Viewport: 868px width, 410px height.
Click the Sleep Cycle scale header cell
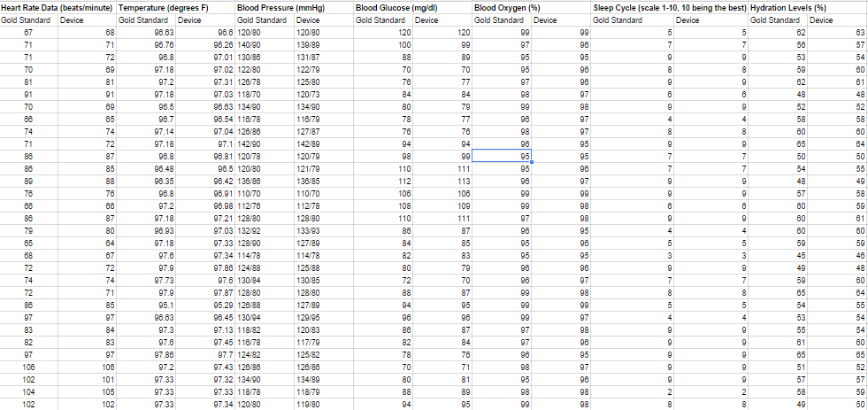pos(670,7)
